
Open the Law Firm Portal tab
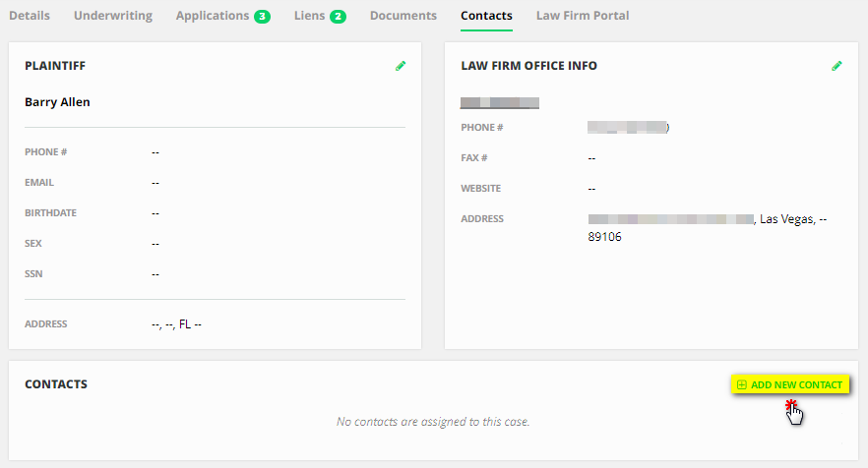583,16
